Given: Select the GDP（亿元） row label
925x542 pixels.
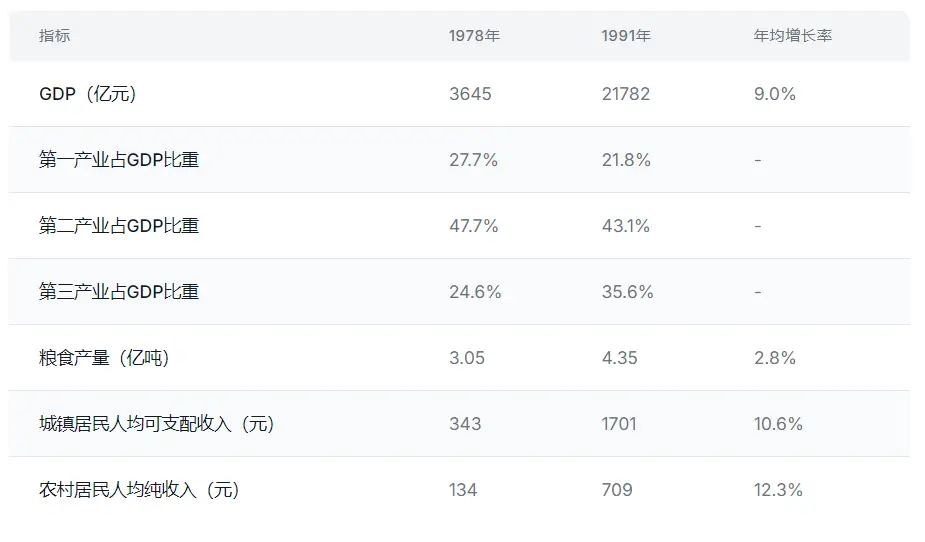Looking at the screenshot, I should (88, 94).
